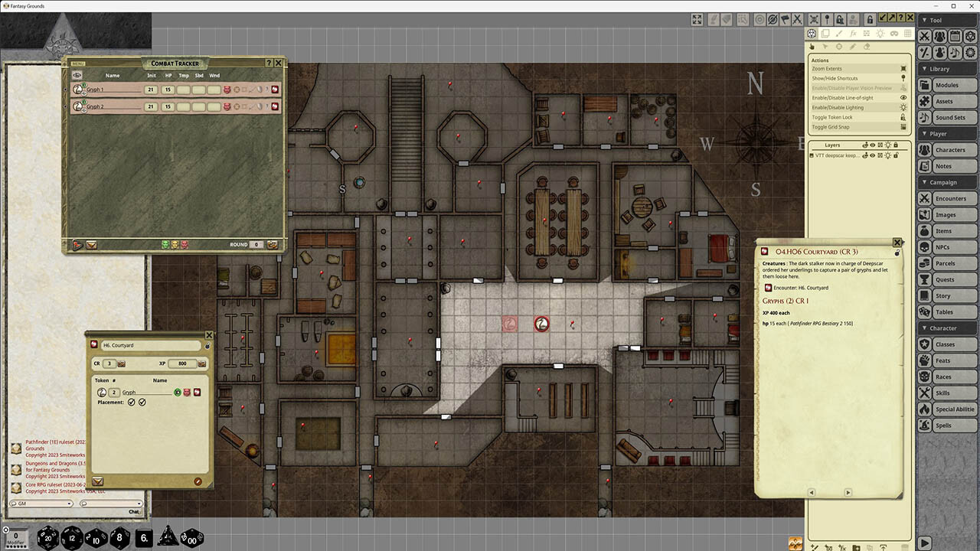Viewport: 980px width, 551px height.
Task: Open the Combat Tracker MENU dropdown
Action: [78, 64]
